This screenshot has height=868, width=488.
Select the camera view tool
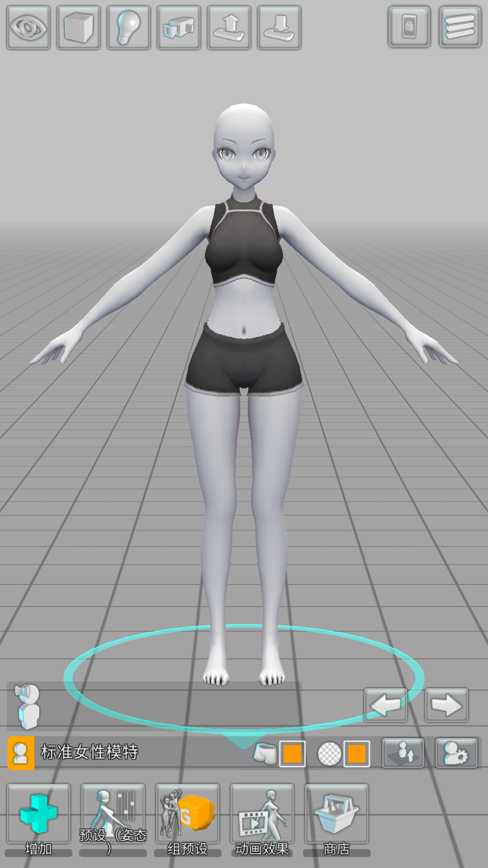click(179, 28)
